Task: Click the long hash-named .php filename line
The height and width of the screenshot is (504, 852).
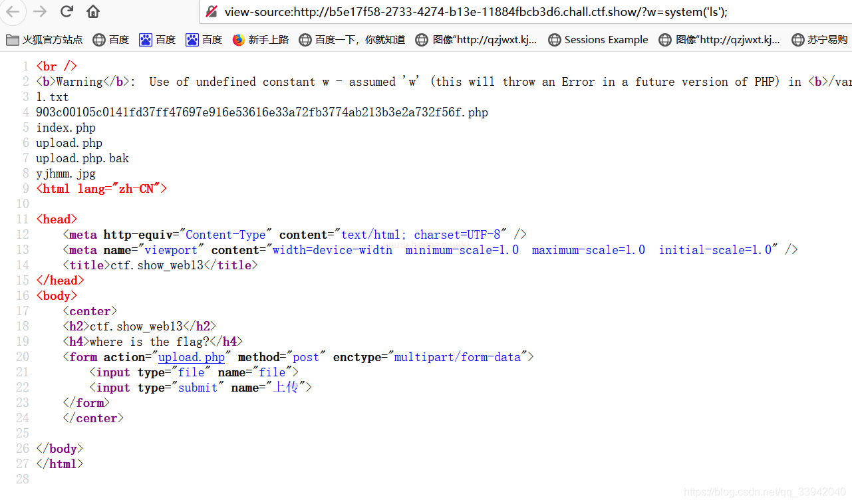Action: 262,112
